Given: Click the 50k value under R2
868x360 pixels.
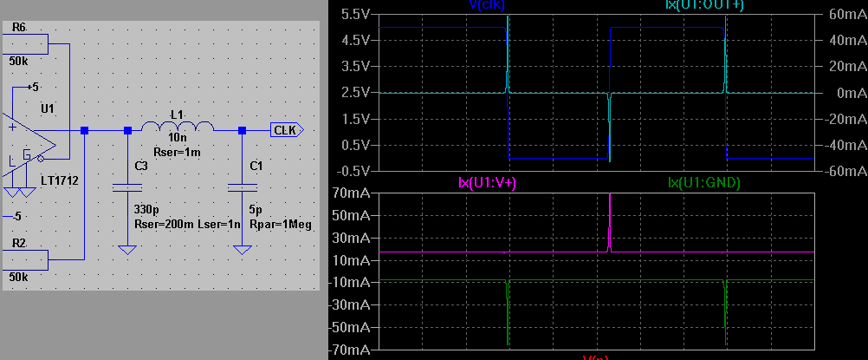Looking at the screenshot, I should [18, 277].
